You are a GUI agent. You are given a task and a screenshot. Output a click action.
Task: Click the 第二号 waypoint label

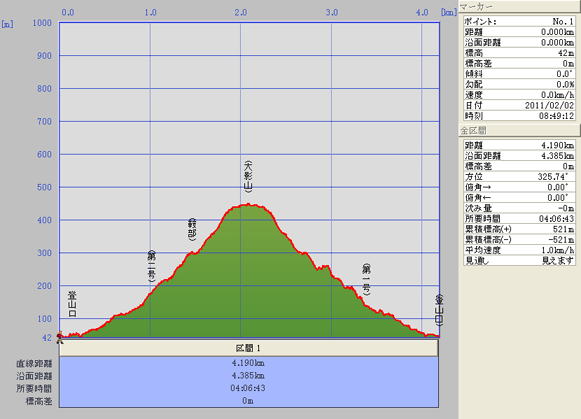click(152, 266)
